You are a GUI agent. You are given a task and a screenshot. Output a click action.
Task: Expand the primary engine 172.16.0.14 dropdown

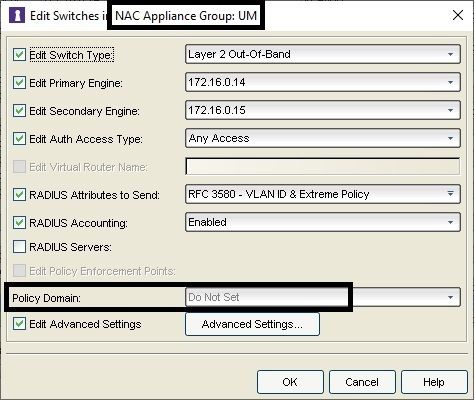coord(323,82)
